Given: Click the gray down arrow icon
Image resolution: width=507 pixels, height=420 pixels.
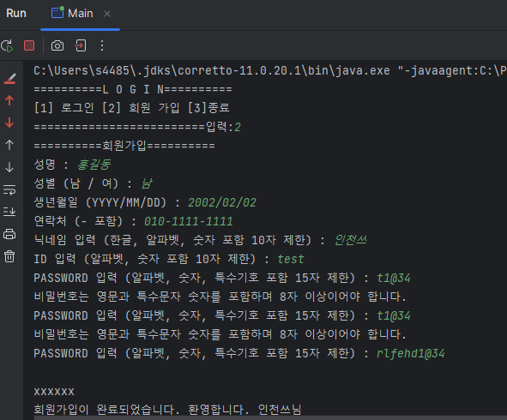Looking at the screenshot, I should pos(9,167).
